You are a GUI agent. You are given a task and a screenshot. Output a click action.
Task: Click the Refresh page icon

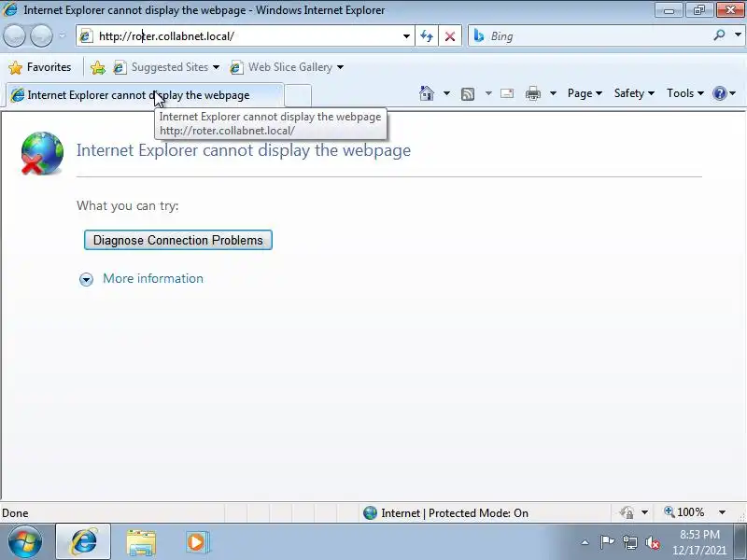point(427,36)
